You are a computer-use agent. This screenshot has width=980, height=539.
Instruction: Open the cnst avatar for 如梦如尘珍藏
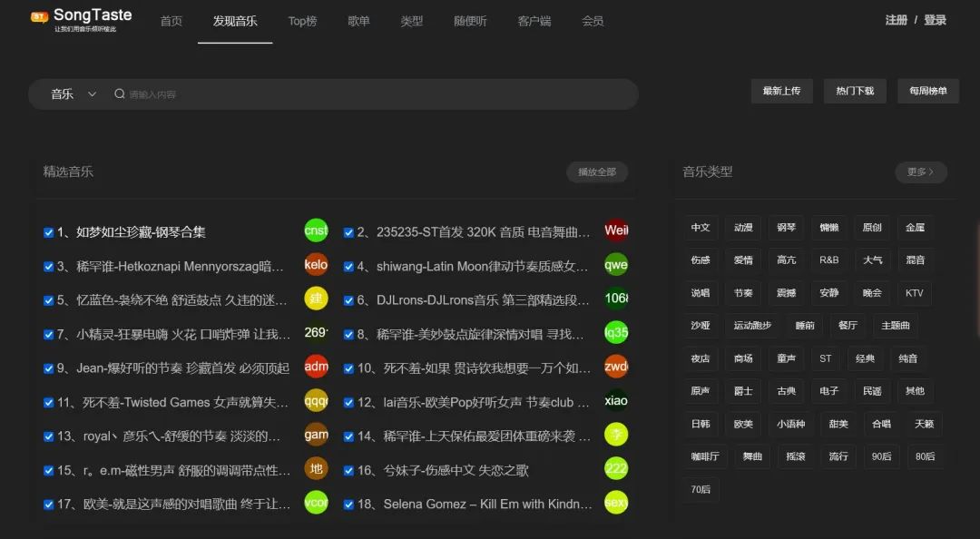click(x=316, y=231)
